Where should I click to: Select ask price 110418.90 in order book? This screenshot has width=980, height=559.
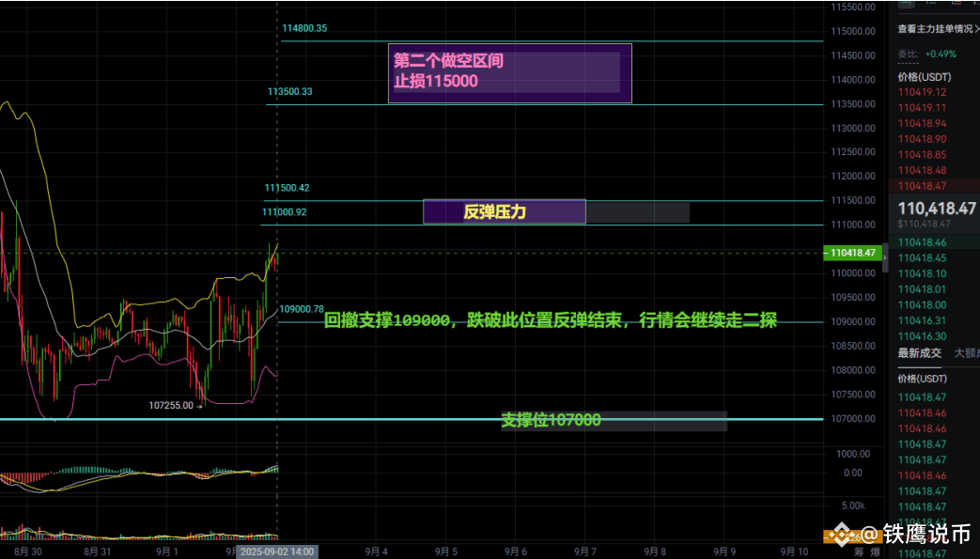(922, 139)
